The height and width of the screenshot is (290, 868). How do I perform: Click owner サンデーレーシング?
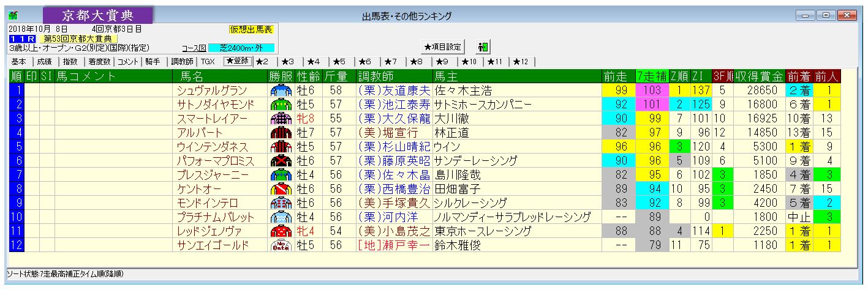(475, 161)
